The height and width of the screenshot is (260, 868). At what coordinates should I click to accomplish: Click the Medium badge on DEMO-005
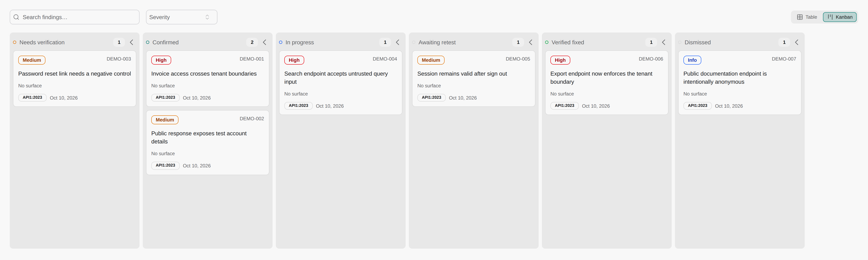431,60
